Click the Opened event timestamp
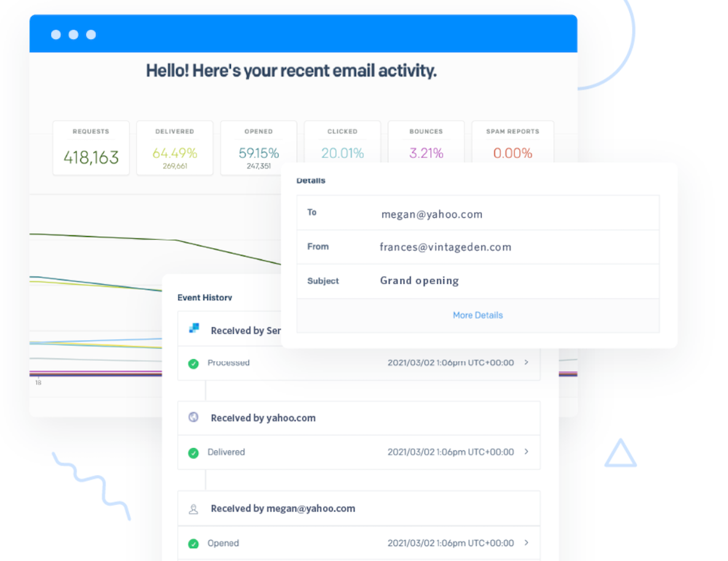The image size is (728, 561). (x=451, y=543)
